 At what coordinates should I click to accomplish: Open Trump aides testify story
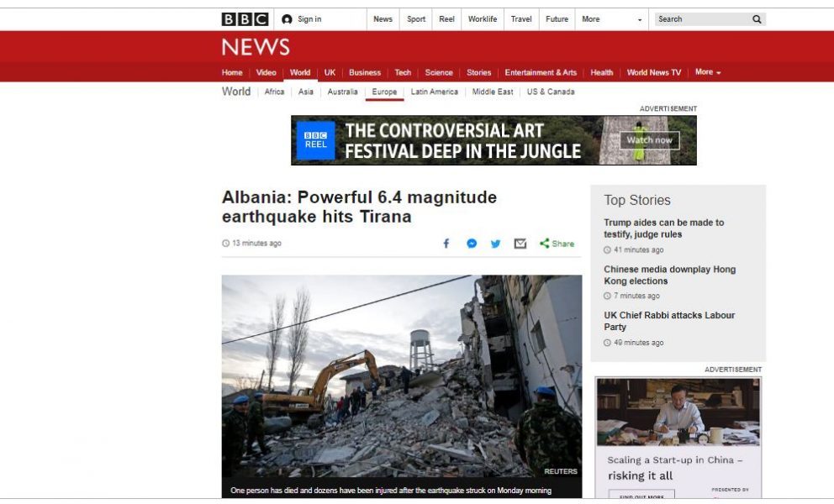point(663,228)
